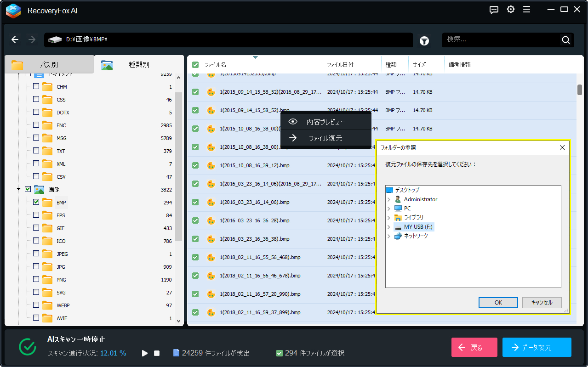588x367 pixels.
Task: Start recovery with the データ復元 button
Action: (x=536, y=347)
